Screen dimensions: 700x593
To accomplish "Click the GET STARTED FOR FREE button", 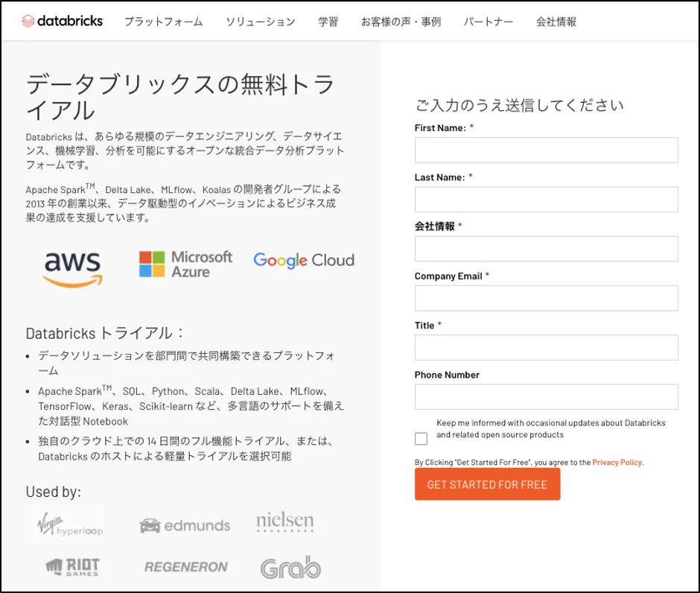I will click(x=488, y=484).
